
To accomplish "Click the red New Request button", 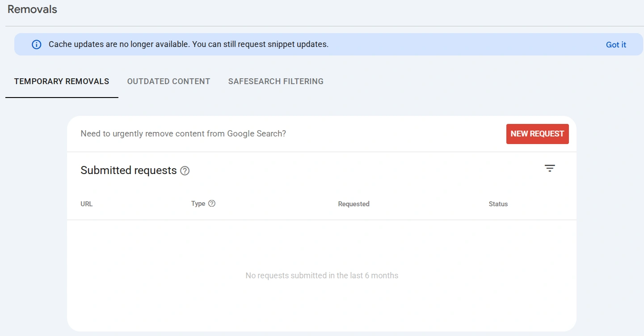I will (x=537, y=134).
